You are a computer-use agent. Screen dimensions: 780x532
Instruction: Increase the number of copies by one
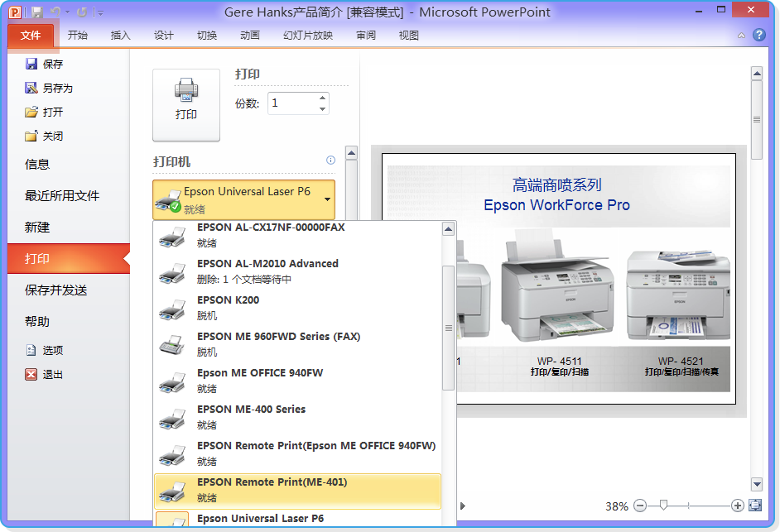(x=322, y=98)
